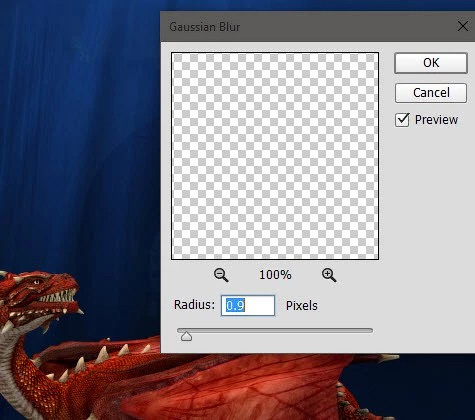Click into the Radius input field
Viewport: 475px width, 420px height.
pyautogui.click(x=248, y=305)
